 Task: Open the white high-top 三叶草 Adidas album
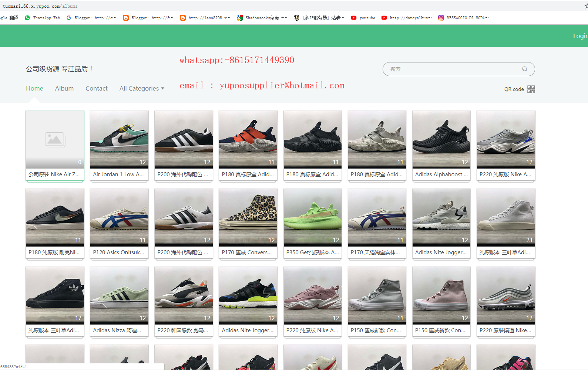[506, 224]
